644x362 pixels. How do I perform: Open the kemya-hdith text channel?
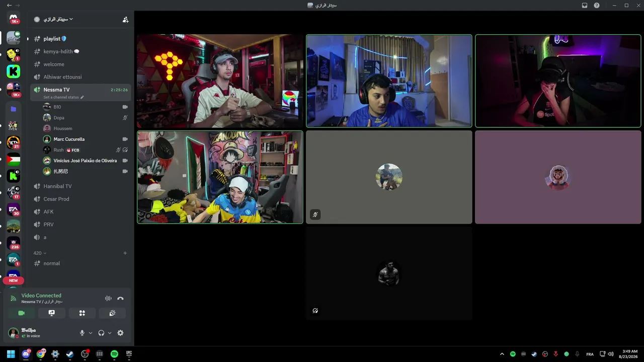pyautogui.click(x=80, y=51)
